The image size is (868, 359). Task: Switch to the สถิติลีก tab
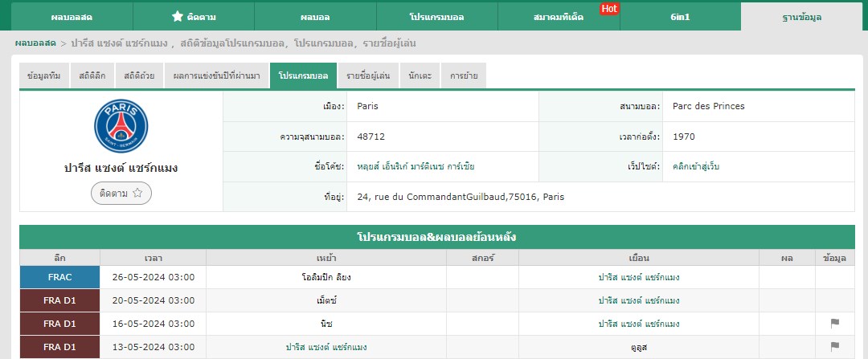(x=92, y=75)
